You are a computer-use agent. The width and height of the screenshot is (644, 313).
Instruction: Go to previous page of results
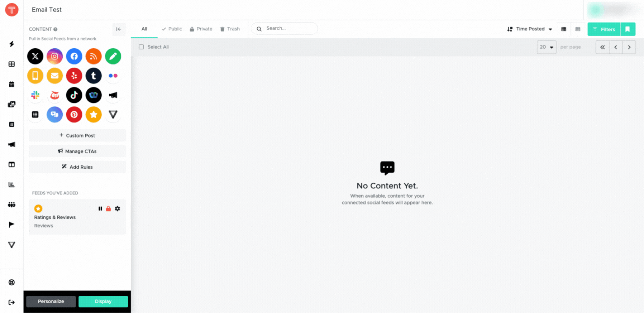pos(616,47)
